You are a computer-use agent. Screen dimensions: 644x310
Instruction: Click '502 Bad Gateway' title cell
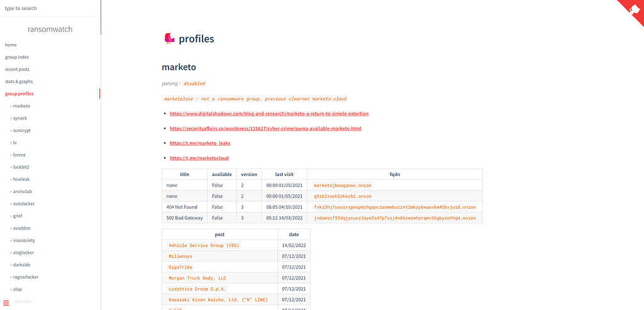[x=184, y=218]
